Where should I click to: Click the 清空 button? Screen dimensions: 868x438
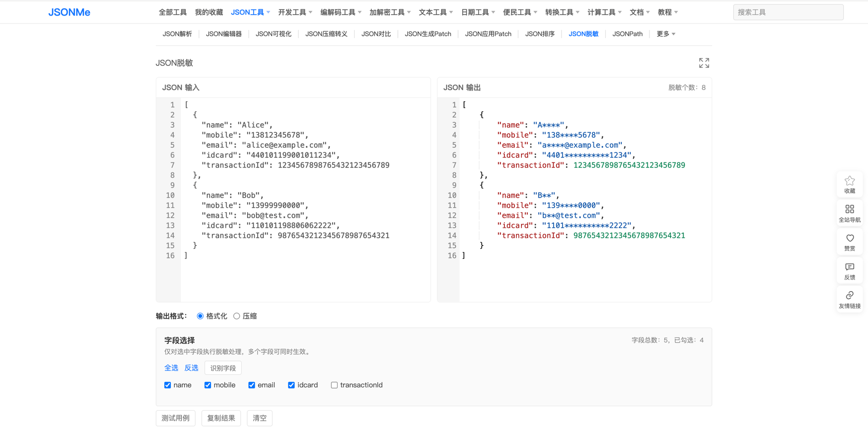(x=260, y=418)
